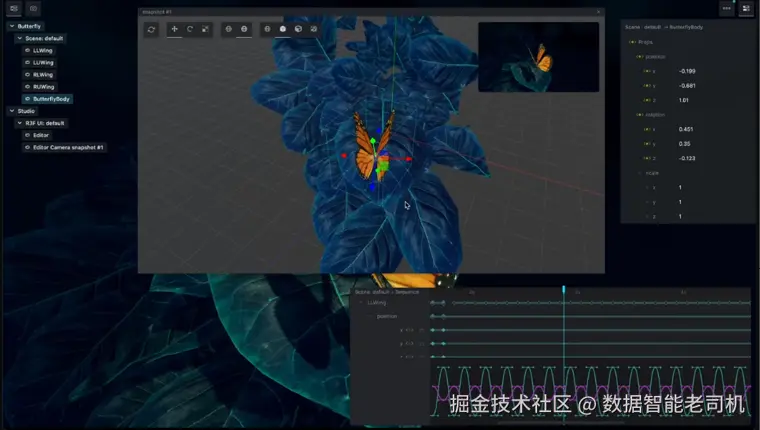The height and width of the screenshot is (430, 760).
Task: Toggle sequencing for scale y prop
Action: [647, 202]
